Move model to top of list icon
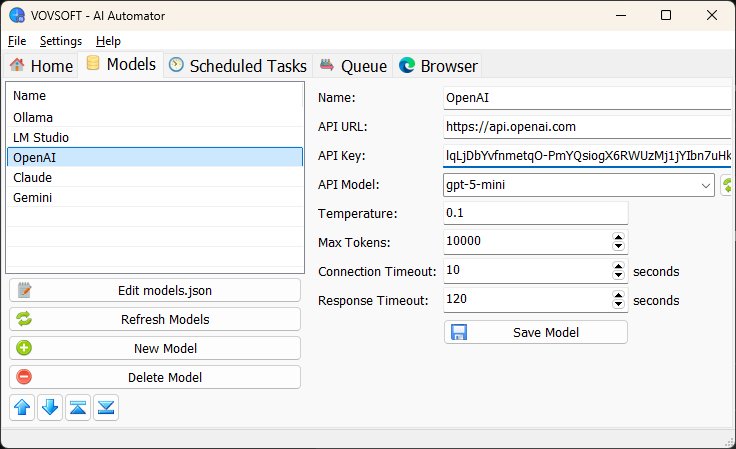This screenshot has width=736, height=449. pyautogui.click(x=78, y=407)
